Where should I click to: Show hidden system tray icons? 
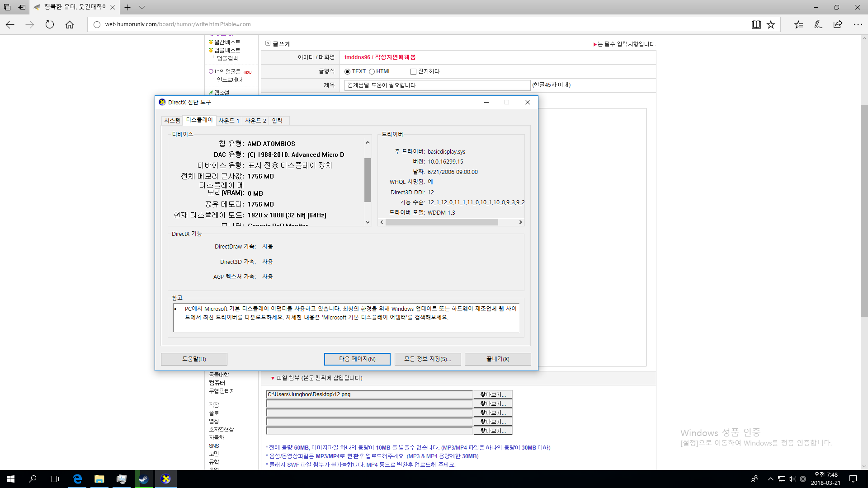point(770,479)
